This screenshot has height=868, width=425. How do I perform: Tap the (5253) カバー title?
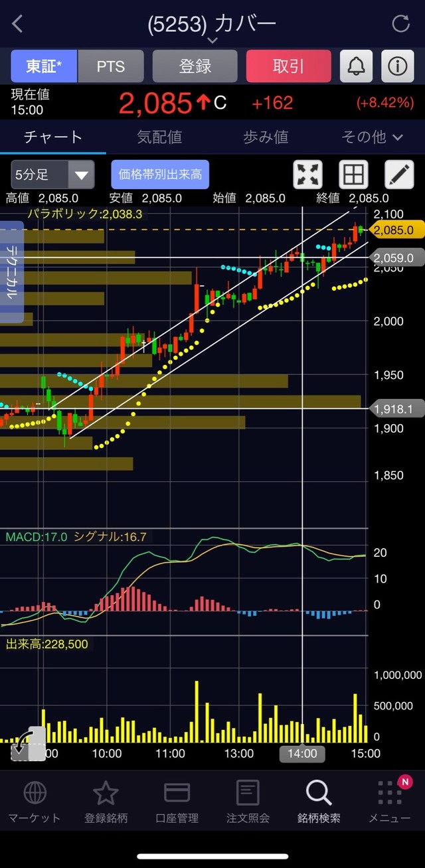212,25
